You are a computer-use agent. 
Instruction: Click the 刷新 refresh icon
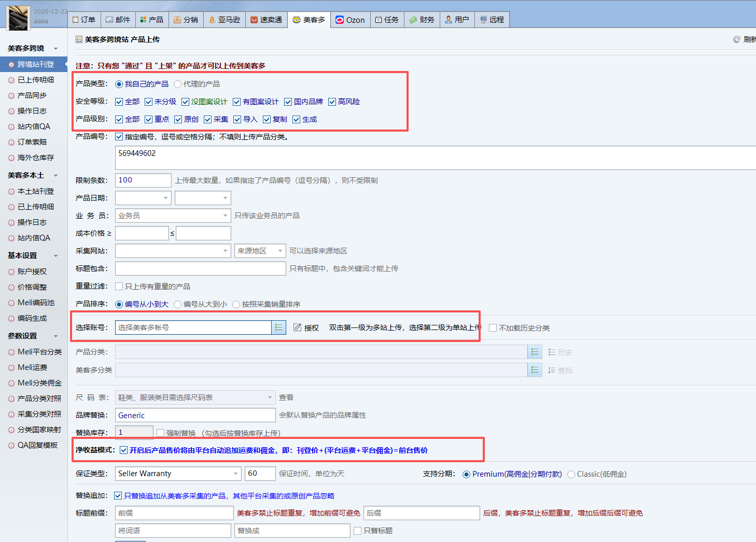click(x=737, y=39)
